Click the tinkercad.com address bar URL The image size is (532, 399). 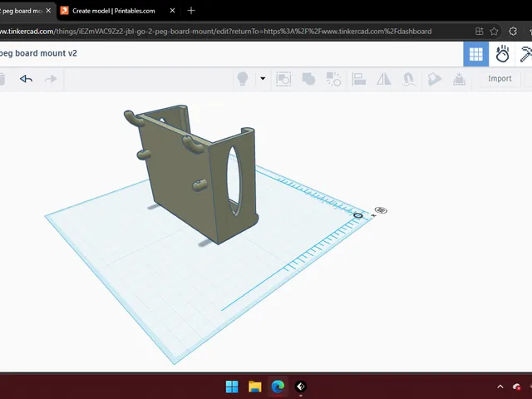[x=216, y=32]
